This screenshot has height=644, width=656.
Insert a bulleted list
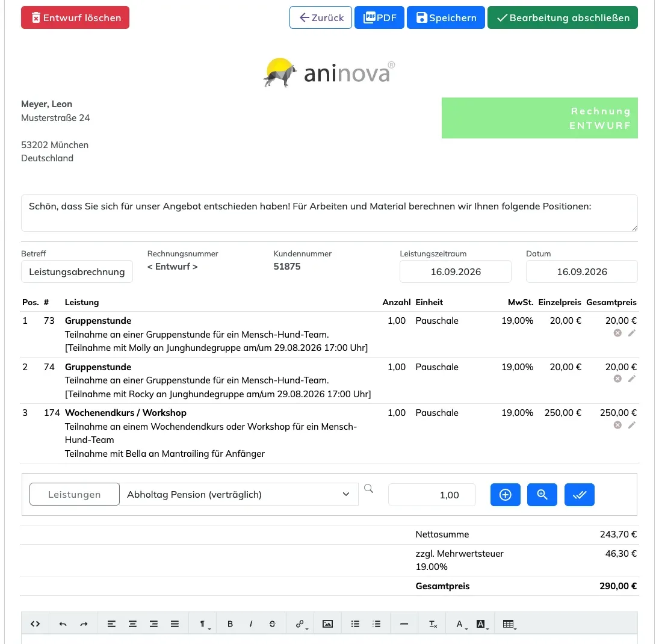pyautogui.click(x=355, y=624)
